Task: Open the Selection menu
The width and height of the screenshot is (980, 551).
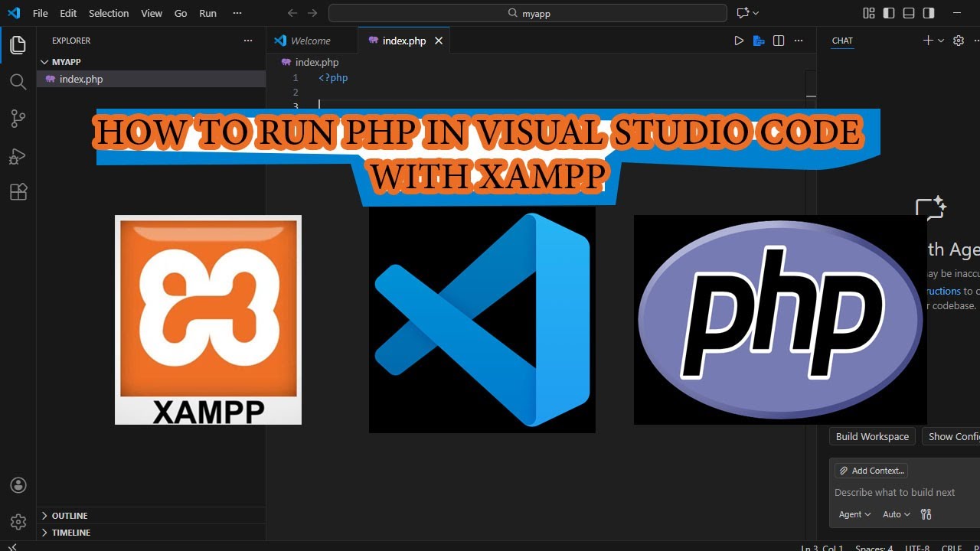Action: coord(109,13)
